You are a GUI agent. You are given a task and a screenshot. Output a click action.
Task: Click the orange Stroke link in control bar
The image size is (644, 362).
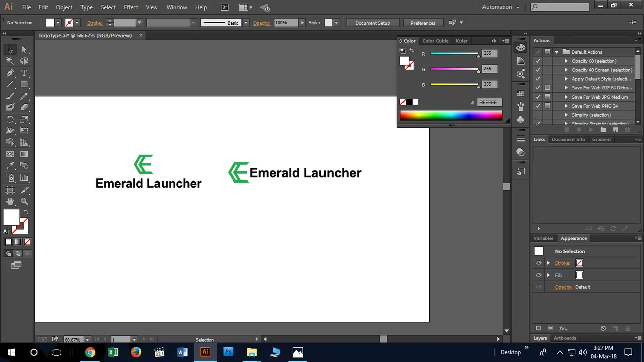point(95,23)
